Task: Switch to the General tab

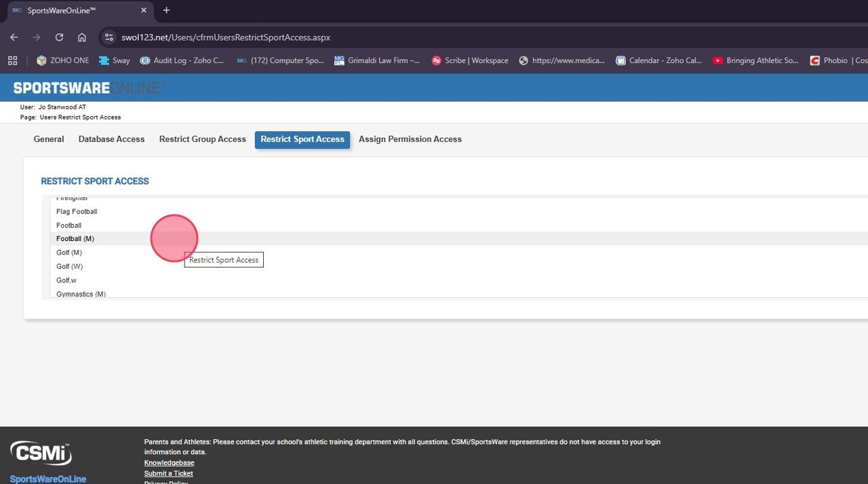Action: pyautogui.click(x=49, y=139)
